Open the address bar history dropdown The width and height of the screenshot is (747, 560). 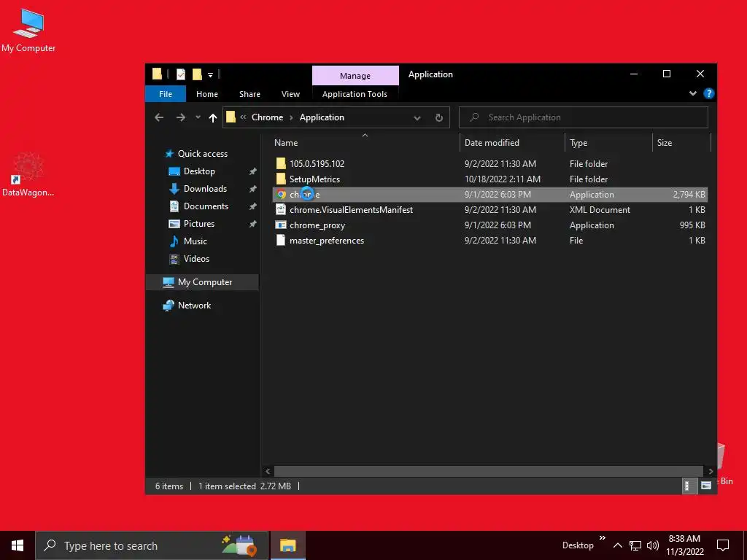tap(417, 118)
